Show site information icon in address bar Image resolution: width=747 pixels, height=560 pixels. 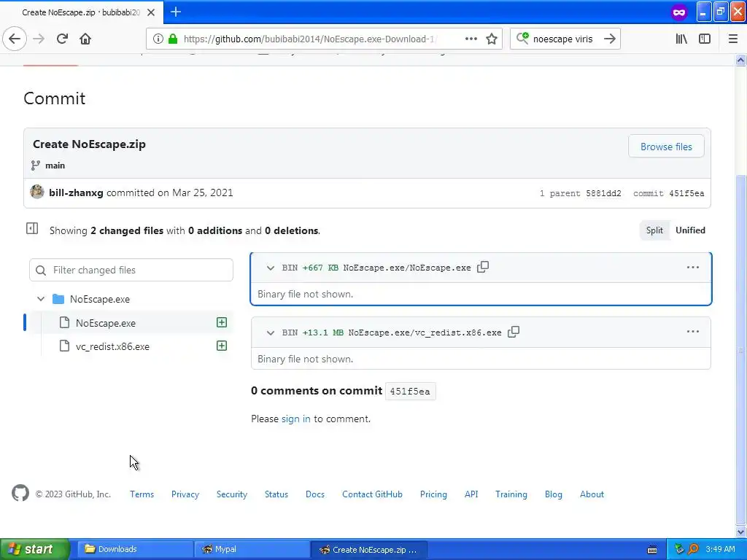click(x=158, y=39)
